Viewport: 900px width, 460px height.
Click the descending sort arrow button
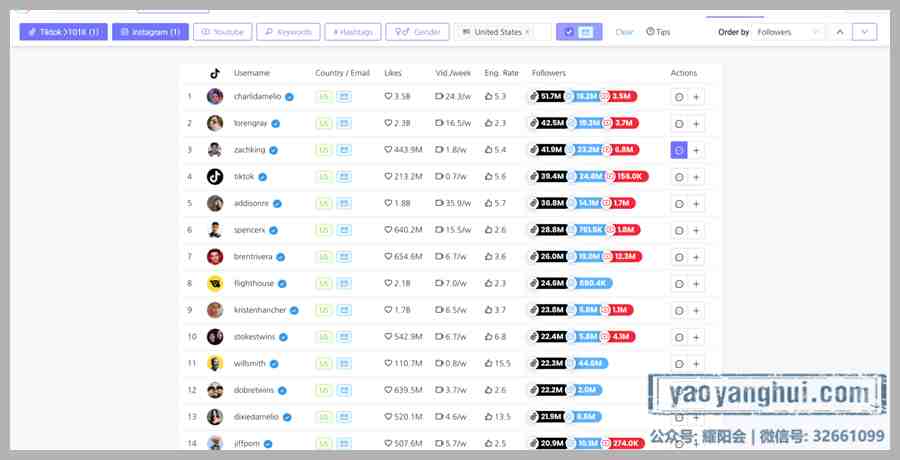point(865,32)
